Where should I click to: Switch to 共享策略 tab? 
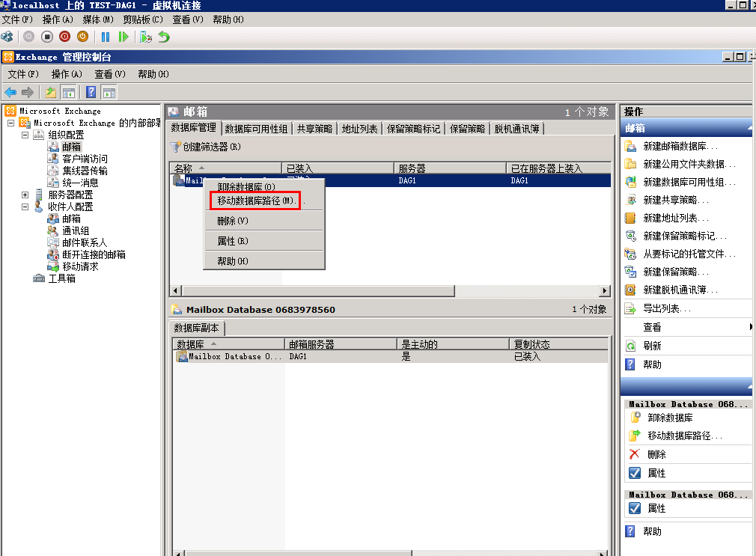click(314, 129)
